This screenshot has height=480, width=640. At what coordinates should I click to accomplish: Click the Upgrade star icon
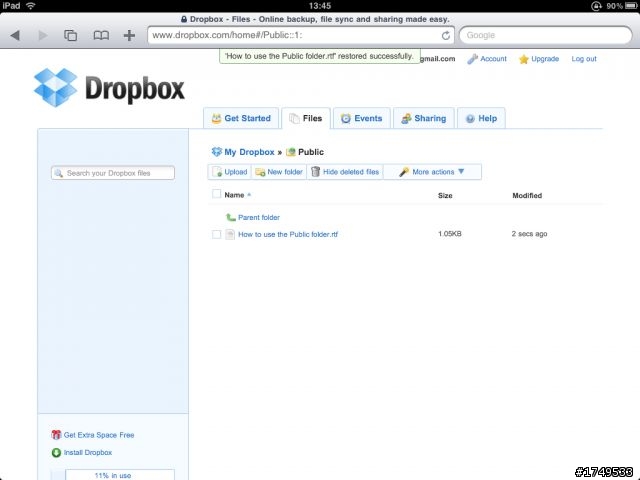[523, 60]
